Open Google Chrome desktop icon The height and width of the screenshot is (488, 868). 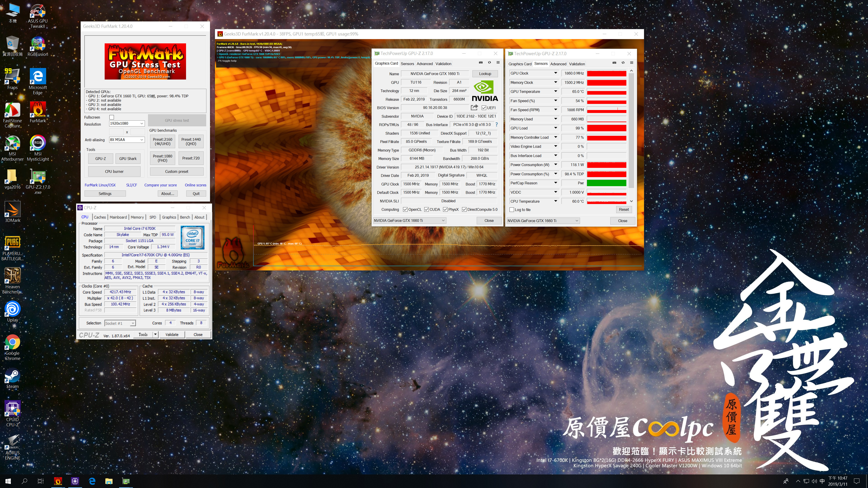point(12,347)
